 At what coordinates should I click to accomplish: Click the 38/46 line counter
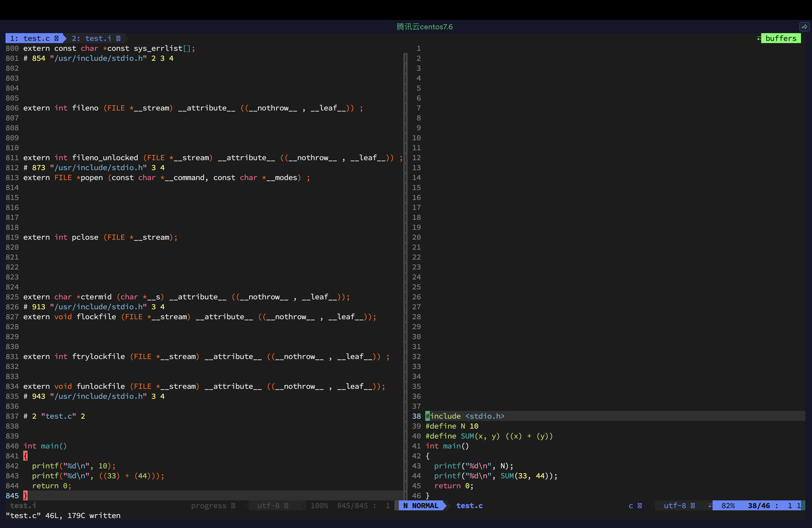click(759, 505)
